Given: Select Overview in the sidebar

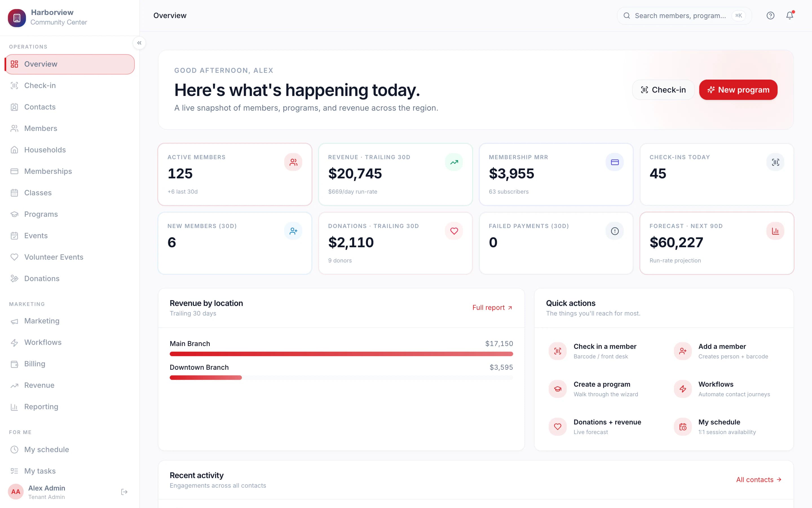Looking at the screenshot, I should pos(70,64).
